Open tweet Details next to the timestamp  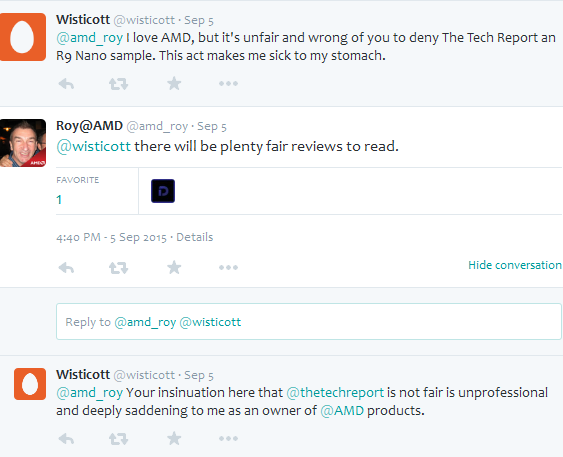[x=195, y=237]
